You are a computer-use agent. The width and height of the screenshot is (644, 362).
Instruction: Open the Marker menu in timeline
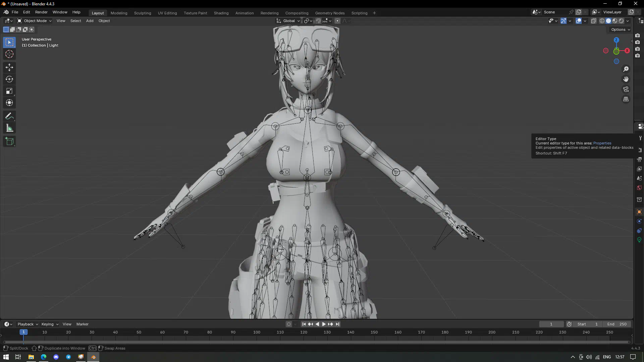pyautogui.click(x=83, y=324)
